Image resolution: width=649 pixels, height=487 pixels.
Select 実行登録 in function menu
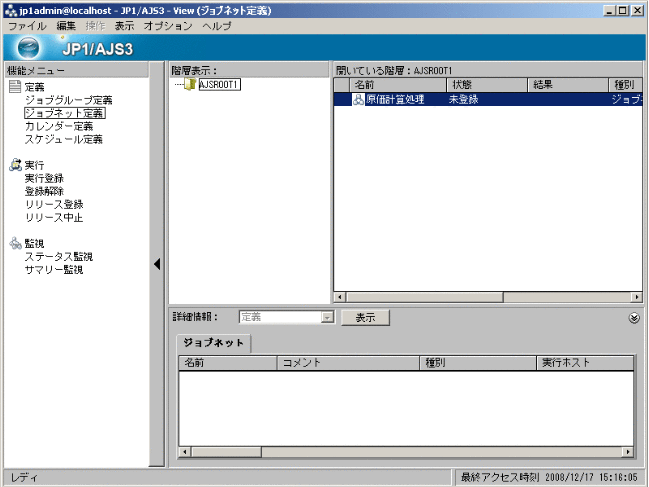[x=44, y=178]
